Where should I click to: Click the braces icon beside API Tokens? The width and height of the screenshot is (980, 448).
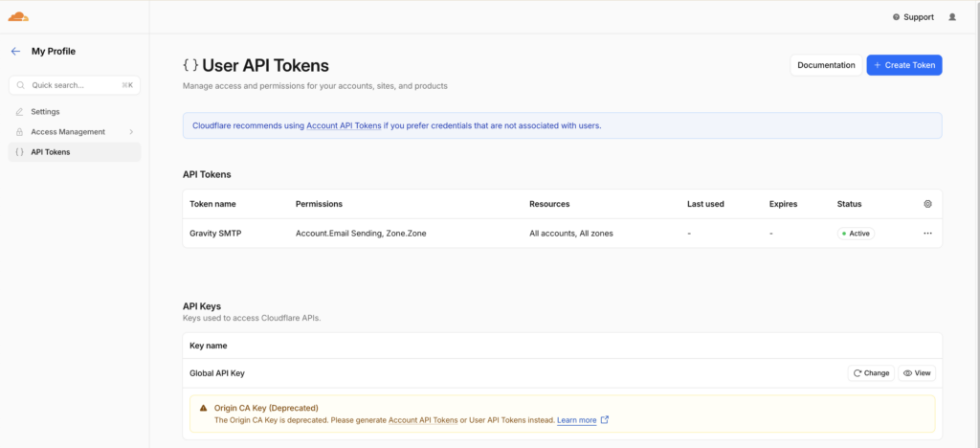[19, 152]
